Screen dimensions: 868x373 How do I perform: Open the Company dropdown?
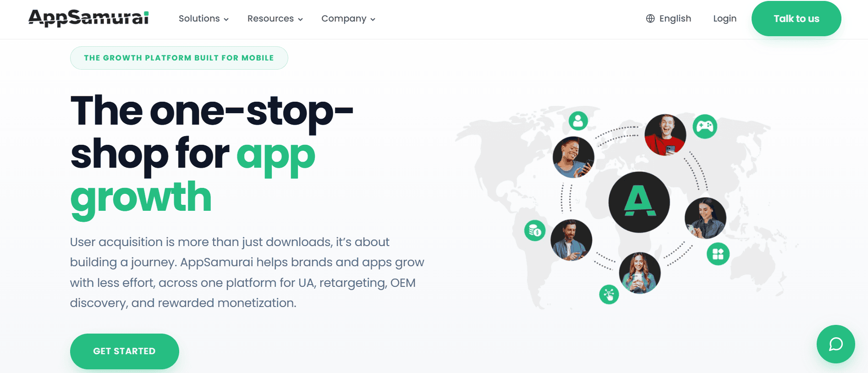(x=348, y=19)
